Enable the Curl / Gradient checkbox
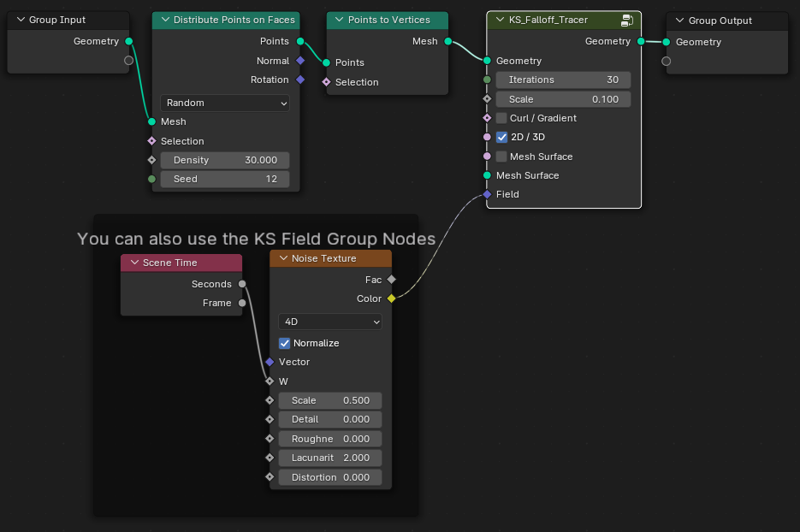The height and width of the screenshot is (532, 800). tap(502, 118)
